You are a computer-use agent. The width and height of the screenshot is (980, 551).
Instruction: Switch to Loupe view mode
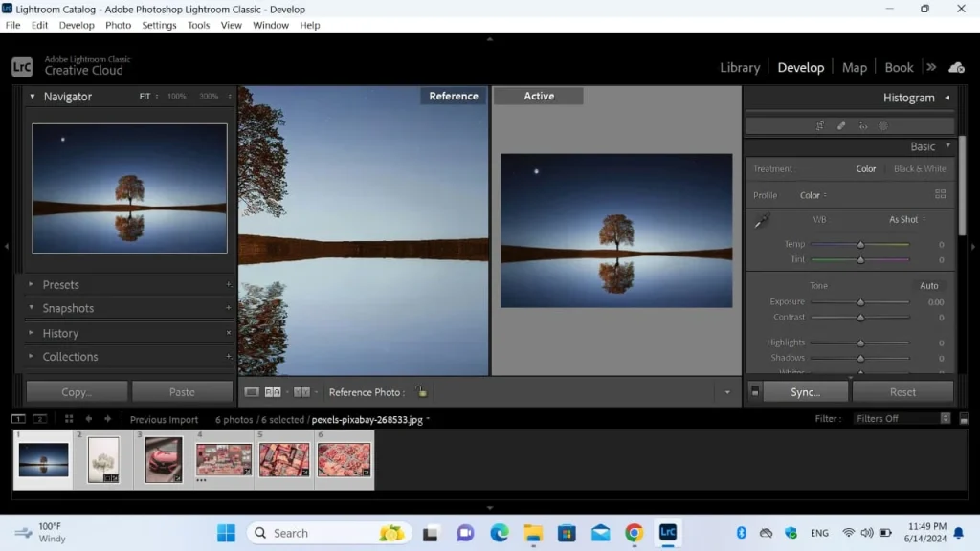[x=252, y=392]
